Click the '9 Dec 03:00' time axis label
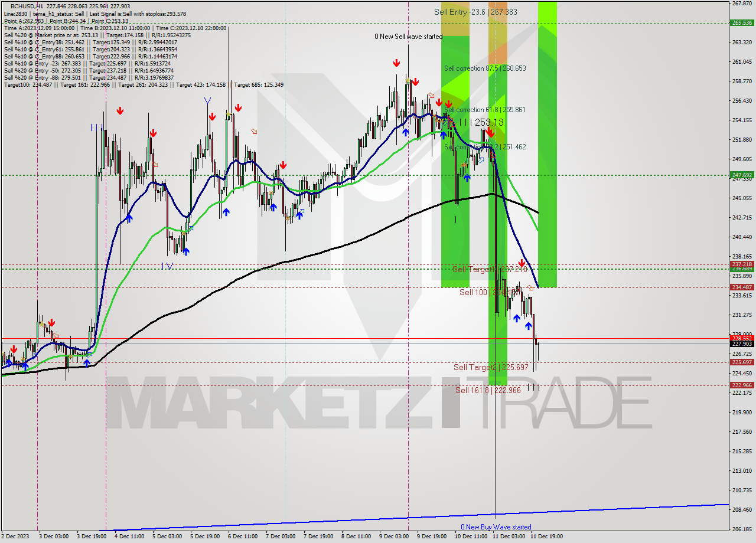Image resolution: width=756 pixels, height=543 pixels. coord(394,537)
